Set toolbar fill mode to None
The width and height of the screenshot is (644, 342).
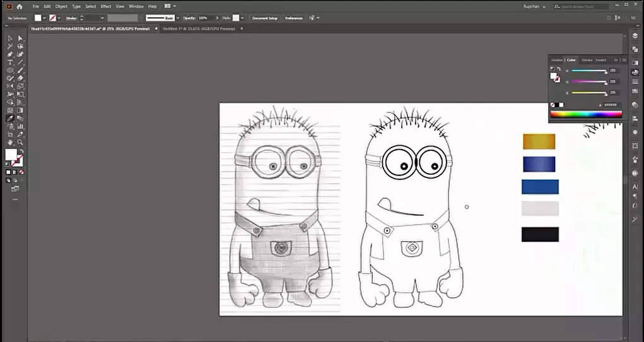21,172
